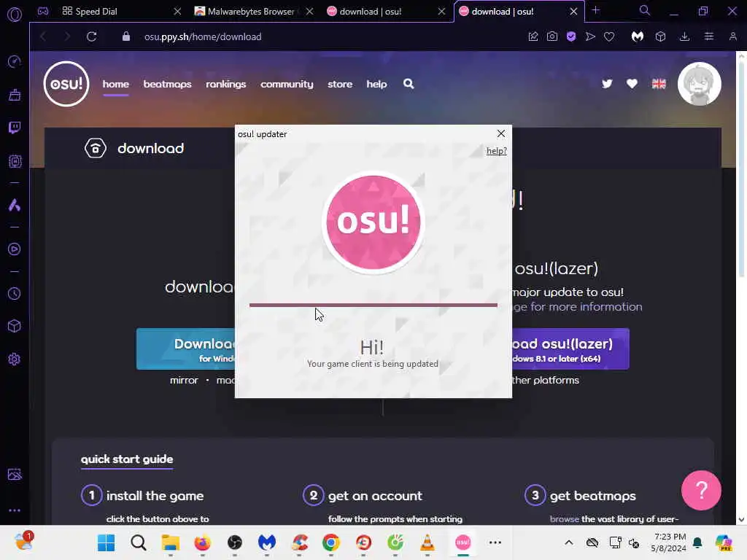Open the sidebar three-dots menu
The height and width of the screenshot is (560, 747).
(x=15, y=510)
